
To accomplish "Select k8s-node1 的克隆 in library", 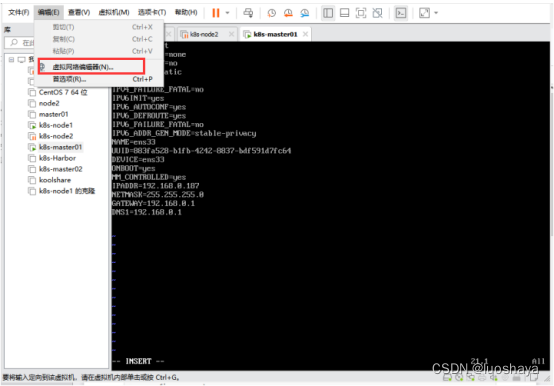I will click(67, 191).
